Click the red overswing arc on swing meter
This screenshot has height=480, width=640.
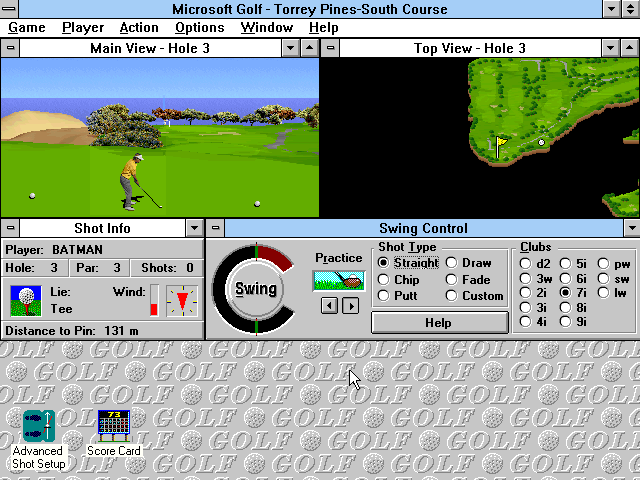pos(276,256)
